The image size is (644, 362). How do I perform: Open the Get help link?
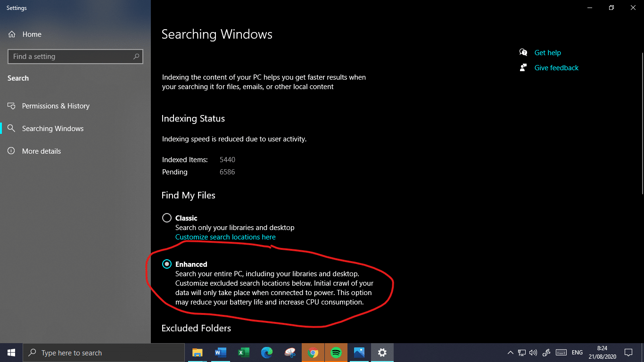pos(547,53)
